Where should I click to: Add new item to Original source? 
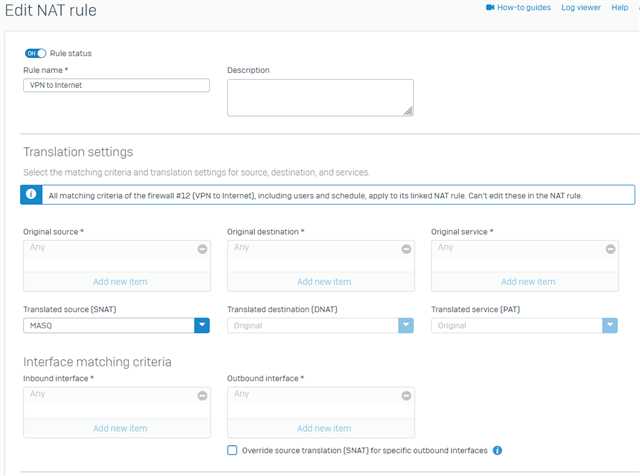click(120, 282)
